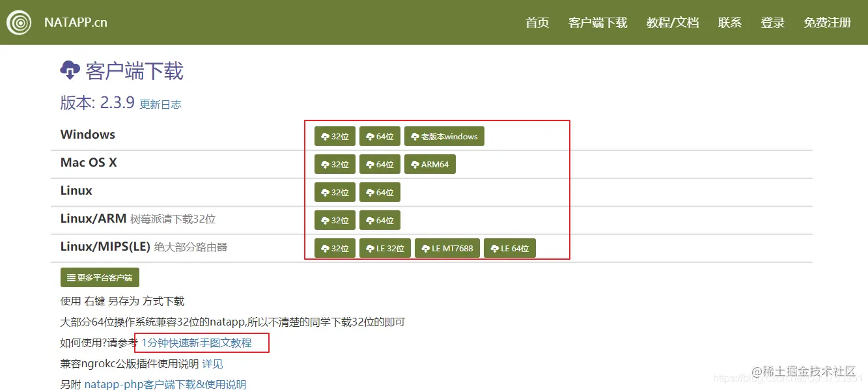868x390 pixels.
Task: Go to 客户端下载 in the navbar
Action: [598, 23]
